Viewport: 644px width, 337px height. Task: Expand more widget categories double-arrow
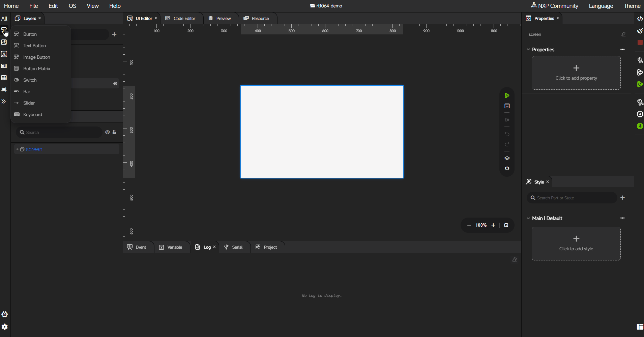click(x=4, y=101)
